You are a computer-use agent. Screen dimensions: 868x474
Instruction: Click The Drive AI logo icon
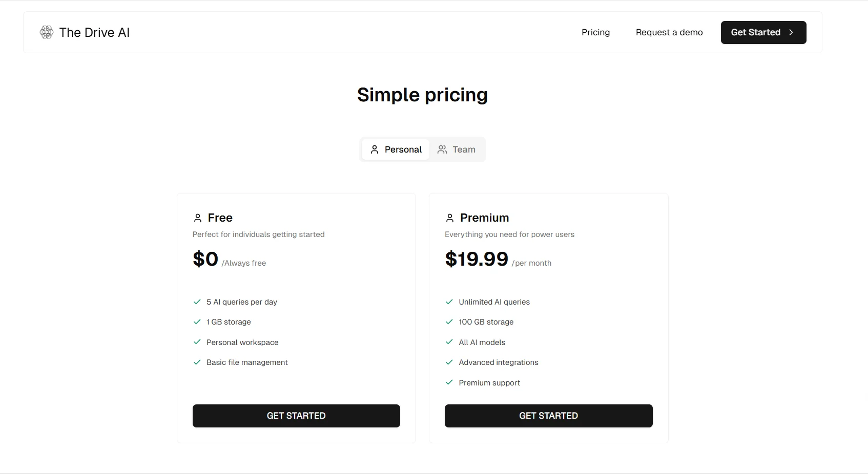point(47,32)
